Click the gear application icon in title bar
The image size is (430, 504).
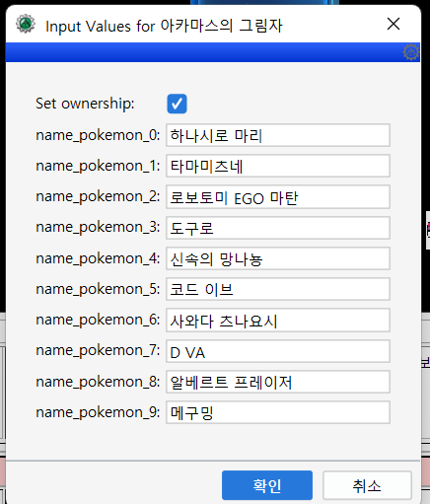click(x=26, y=24)
